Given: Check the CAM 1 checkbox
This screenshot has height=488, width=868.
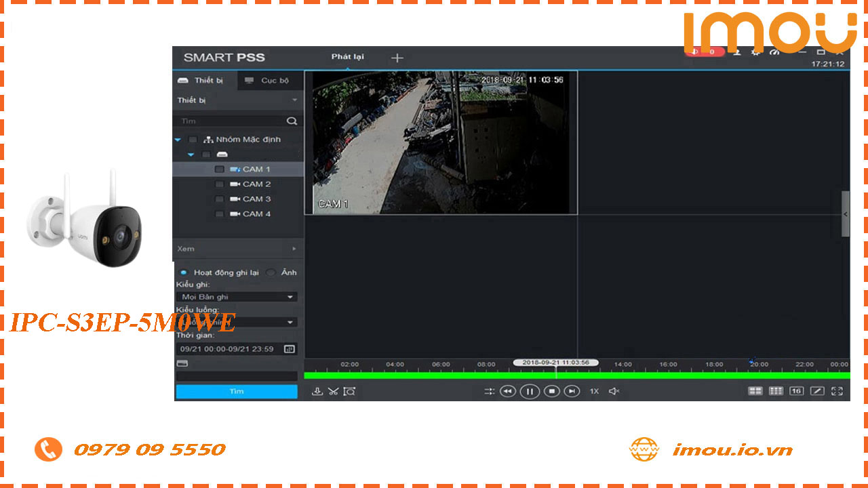Looking at the screenshot, I should click(219, 169).
